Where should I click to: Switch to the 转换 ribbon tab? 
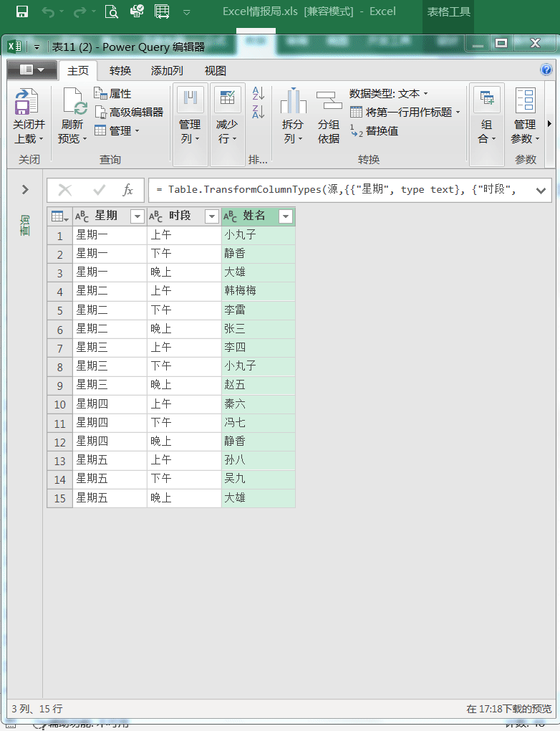tap(120, 70)
